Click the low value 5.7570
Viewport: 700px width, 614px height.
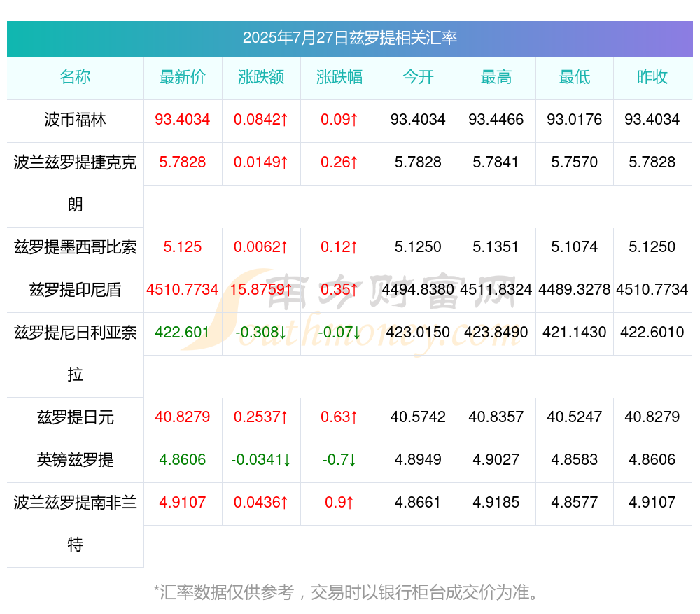pos(575,162)
